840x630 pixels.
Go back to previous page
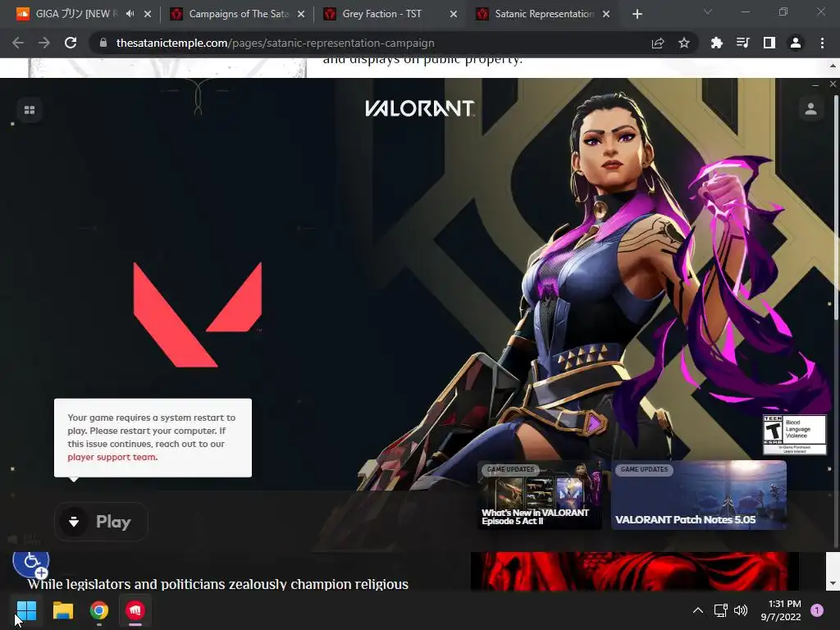click(x=18, y=43)
